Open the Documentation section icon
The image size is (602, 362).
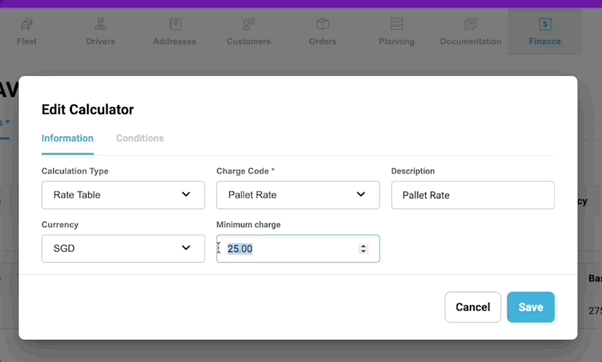(x=471, y=24)
